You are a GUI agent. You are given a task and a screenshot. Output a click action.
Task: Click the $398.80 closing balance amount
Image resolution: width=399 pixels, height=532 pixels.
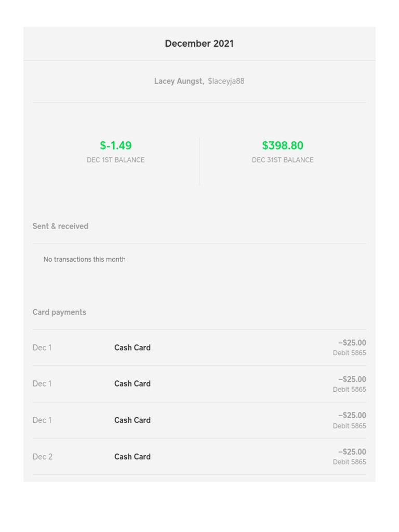pos(283,145)
